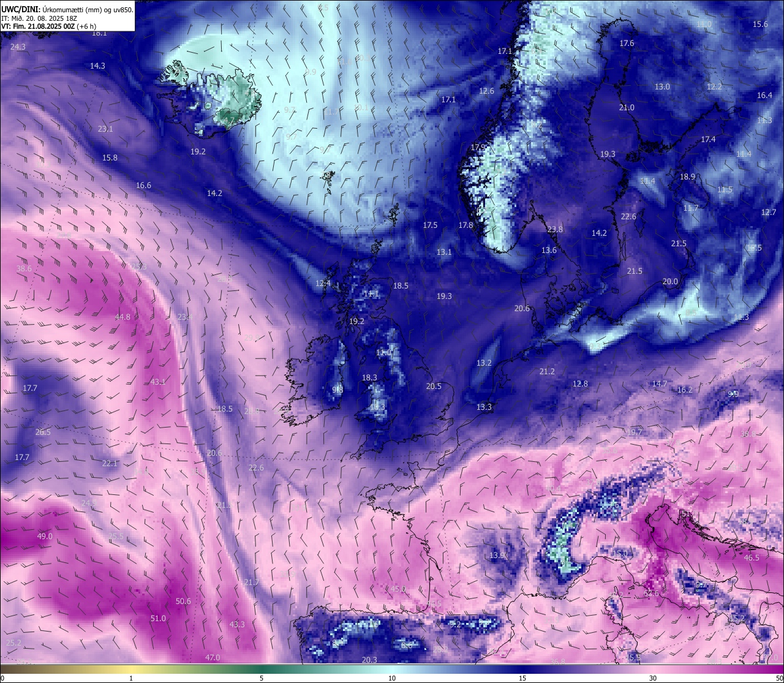Click the 24.3 value label

coord(18,47)
